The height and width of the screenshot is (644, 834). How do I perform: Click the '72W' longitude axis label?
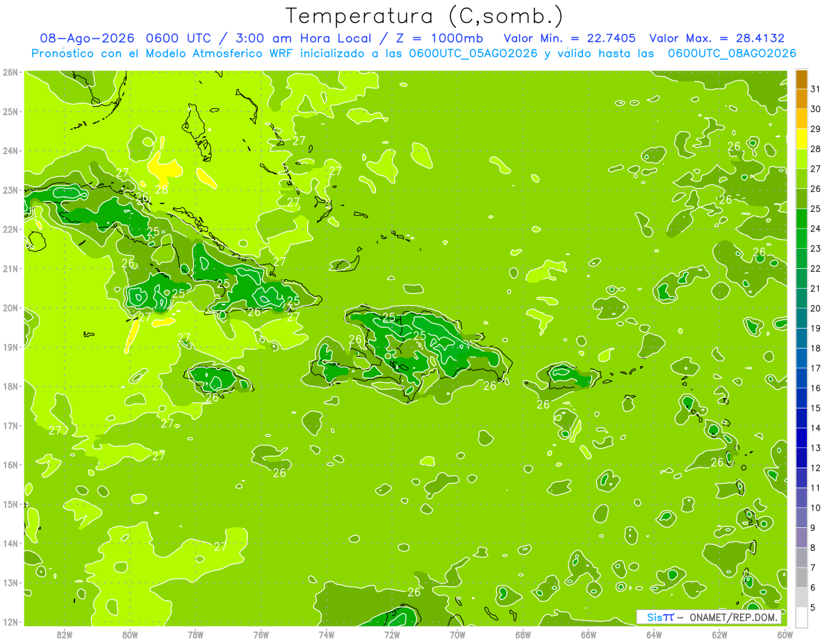(392, 634)
